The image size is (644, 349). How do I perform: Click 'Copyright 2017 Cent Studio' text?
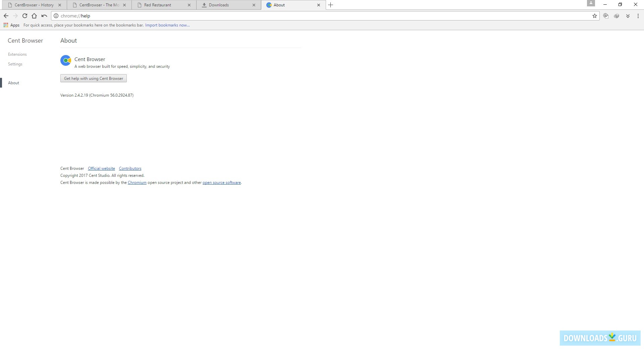click(85, 176)
